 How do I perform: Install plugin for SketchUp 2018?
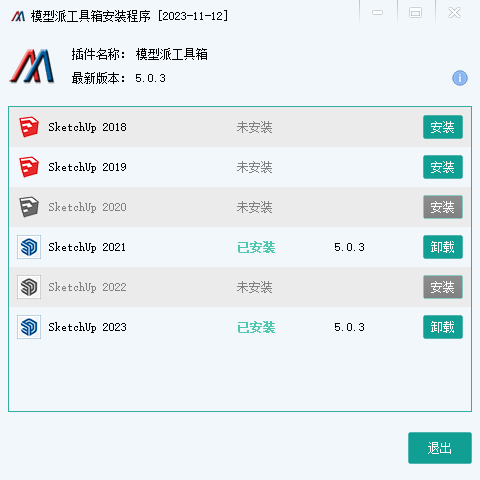[443, 127]
